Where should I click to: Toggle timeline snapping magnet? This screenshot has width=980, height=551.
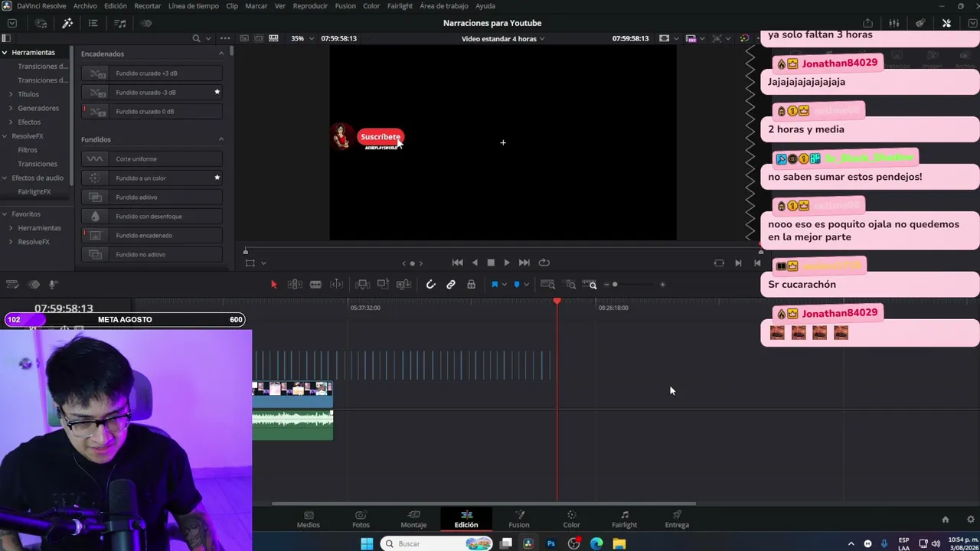431,285
